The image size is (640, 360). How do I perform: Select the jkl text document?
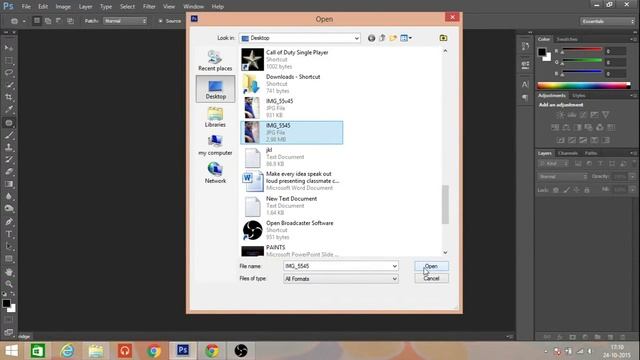[292, 157]
